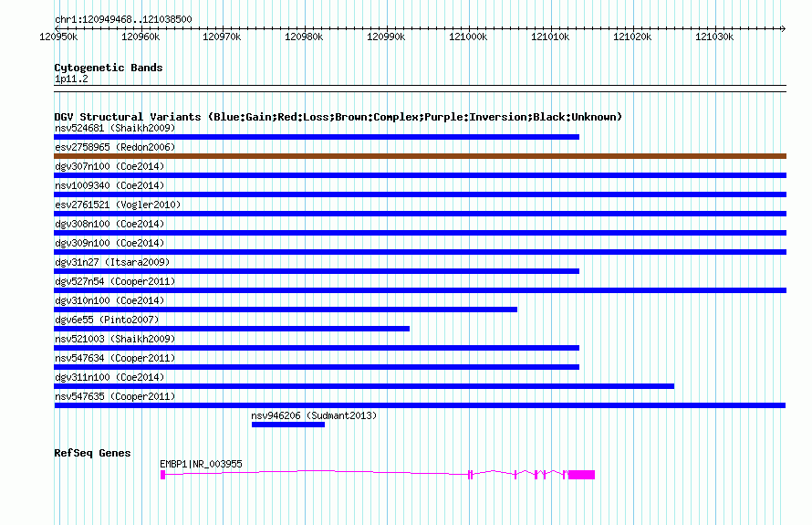Open the EMBP1|NR_003955 gene label
812x525 pixels.
pos(201,464)
